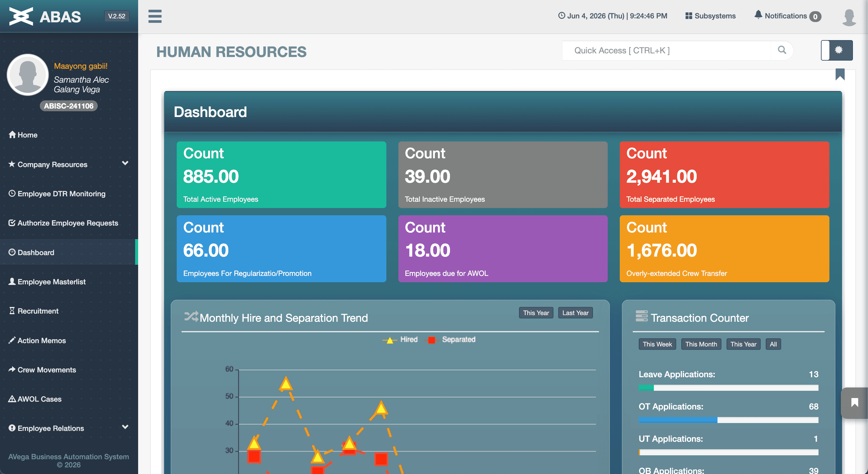Image resolution: width=868 pixels, height=474 pixels.
Task: Click the bookmark icon below settings
Action: [840, 74]
